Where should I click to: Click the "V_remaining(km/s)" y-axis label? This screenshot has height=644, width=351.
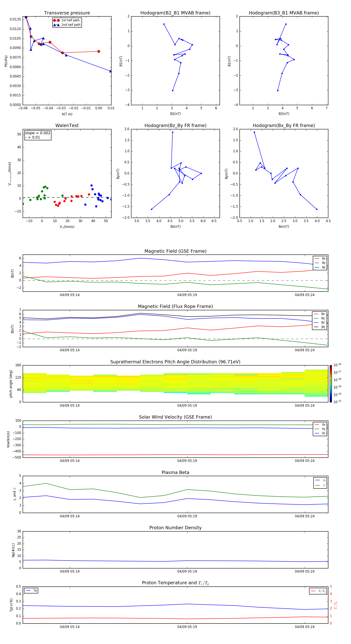[10, 173]
